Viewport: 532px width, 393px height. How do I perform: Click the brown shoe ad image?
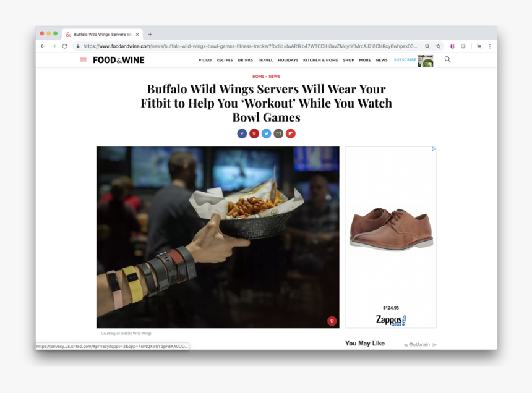coord(391,229)
